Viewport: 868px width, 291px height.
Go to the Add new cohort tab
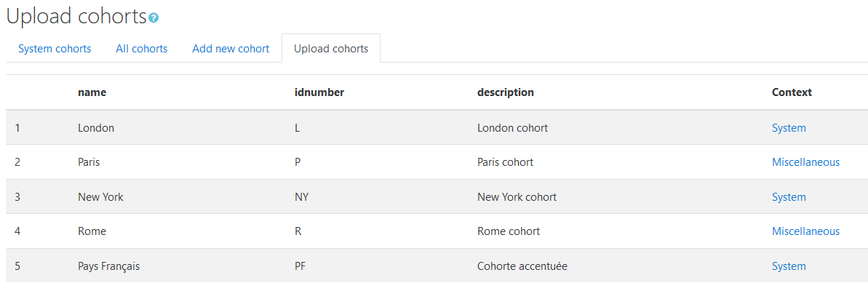[231, 49]
